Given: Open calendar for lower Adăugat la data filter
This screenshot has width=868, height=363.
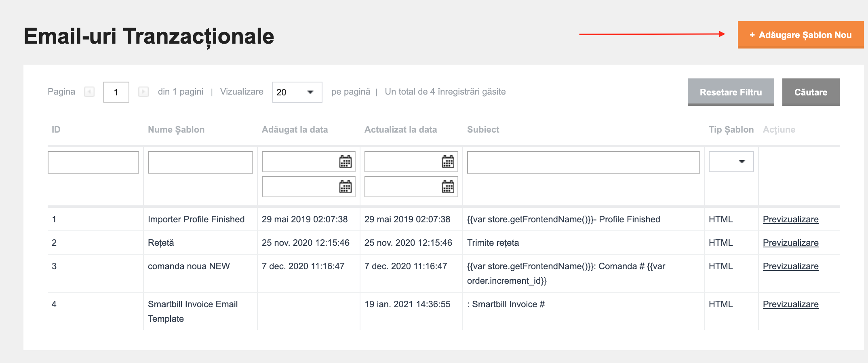Looking at the screenshot, I should pos(345,187).
